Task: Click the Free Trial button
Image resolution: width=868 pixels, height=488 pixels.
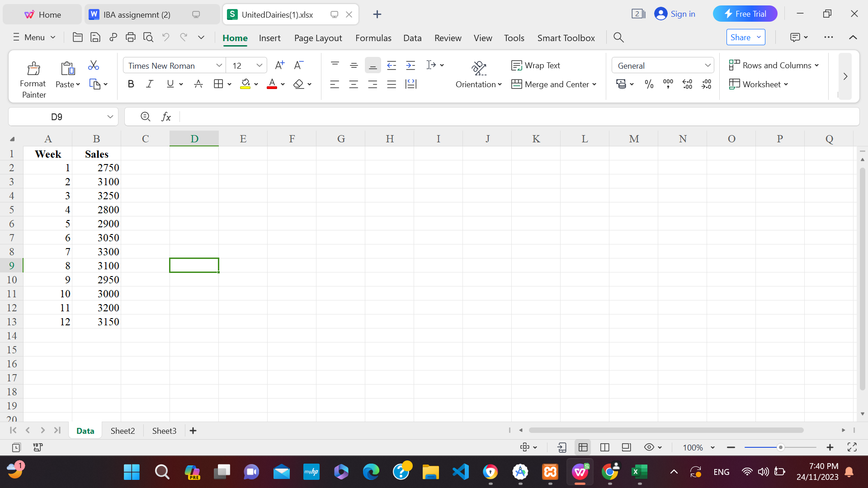Action: 745,14
